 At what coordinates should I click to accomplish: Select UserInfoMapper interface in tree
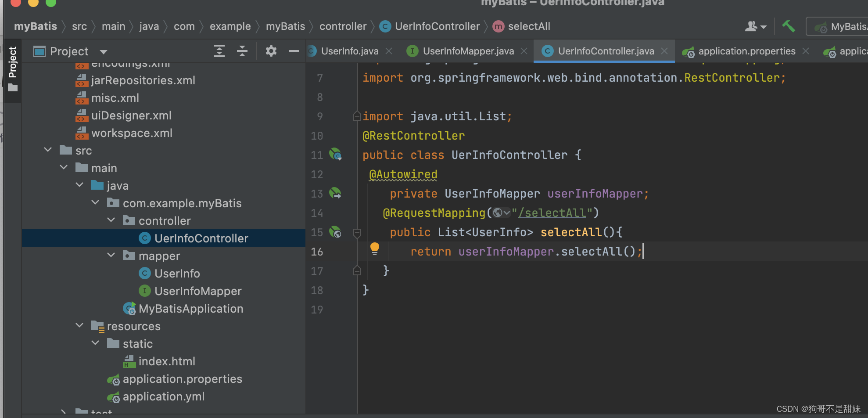tap(197, 291)
